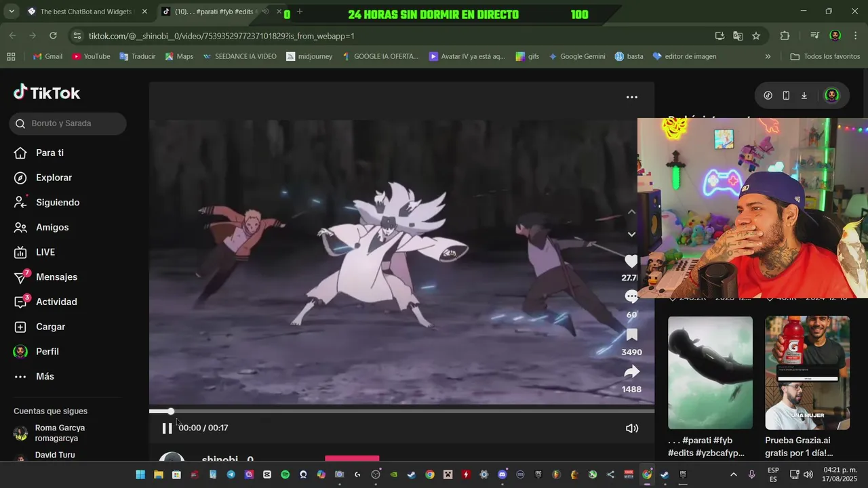
Task: Share the video with arrow icon
Action: 631,371
